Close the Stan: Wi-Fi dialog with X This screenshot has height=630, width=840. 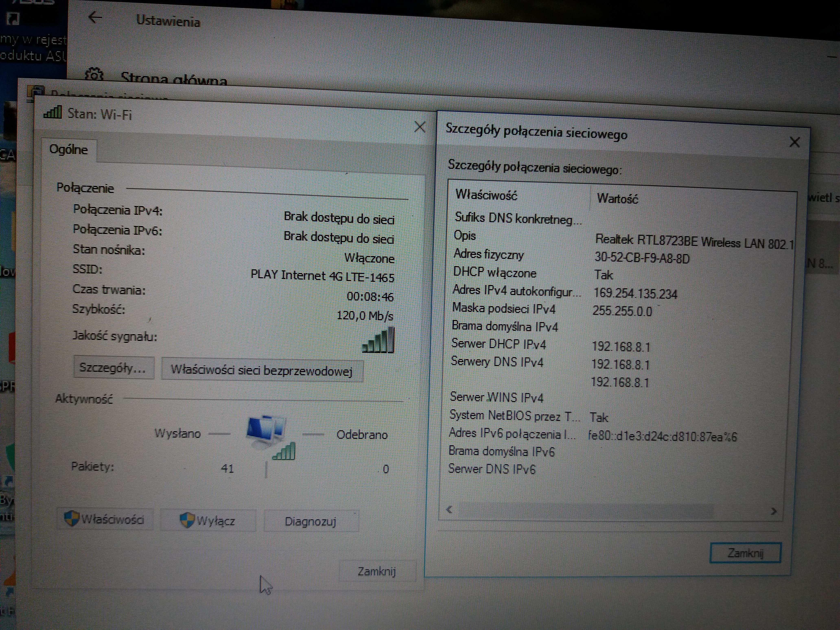pos(420,126)
